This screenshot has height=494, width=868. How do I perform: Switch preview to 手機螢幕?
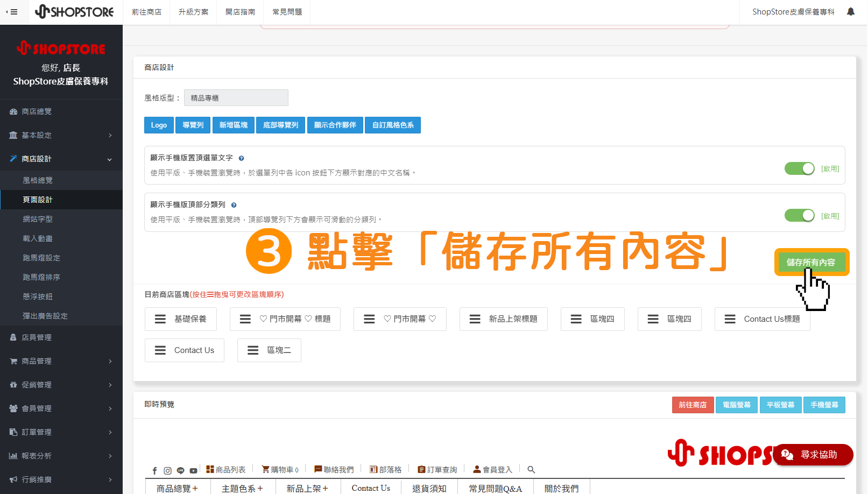[824, 405]
